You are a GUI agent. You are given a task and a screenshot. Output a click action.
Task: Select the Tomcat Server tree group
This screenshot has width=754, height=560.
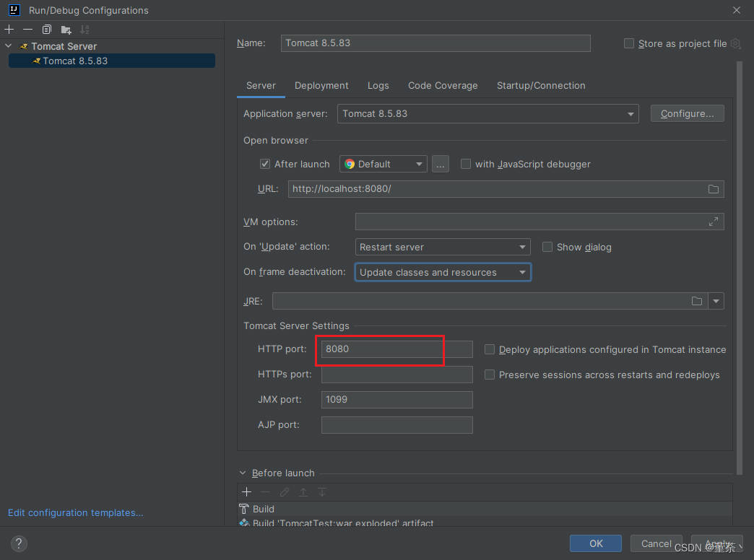(x=64, y=46)
